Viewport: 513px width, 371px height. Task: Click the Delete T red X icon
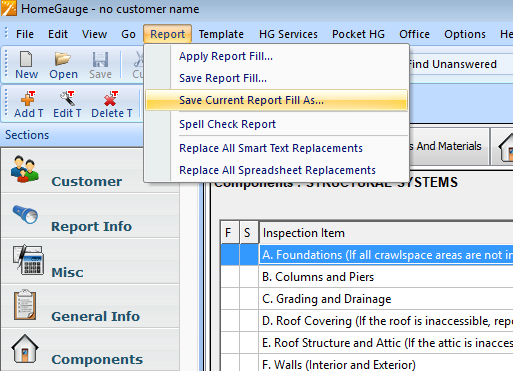[111, 99]
